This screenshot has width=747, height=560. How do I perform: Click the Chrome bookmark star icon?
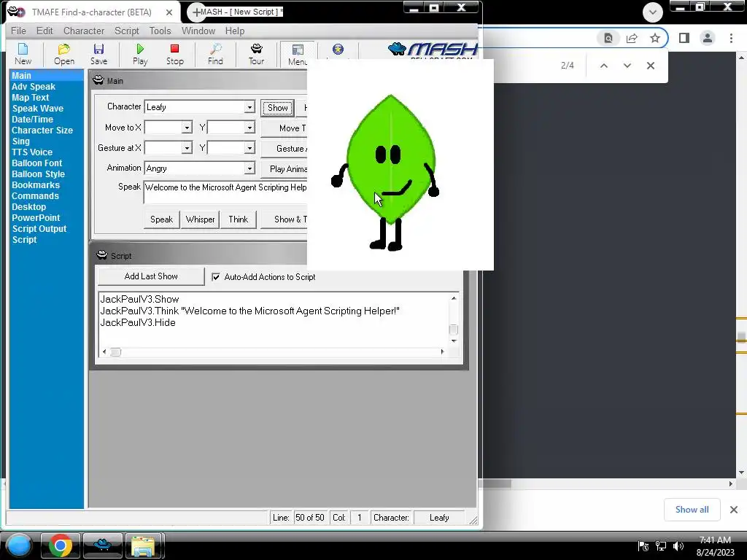pyautogui.click(x=655, y=38)
